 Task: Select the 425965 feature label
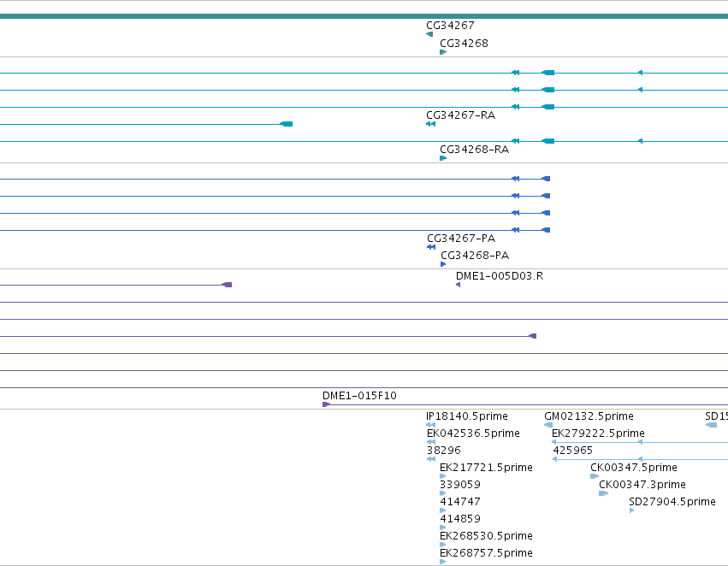(572, 451)
